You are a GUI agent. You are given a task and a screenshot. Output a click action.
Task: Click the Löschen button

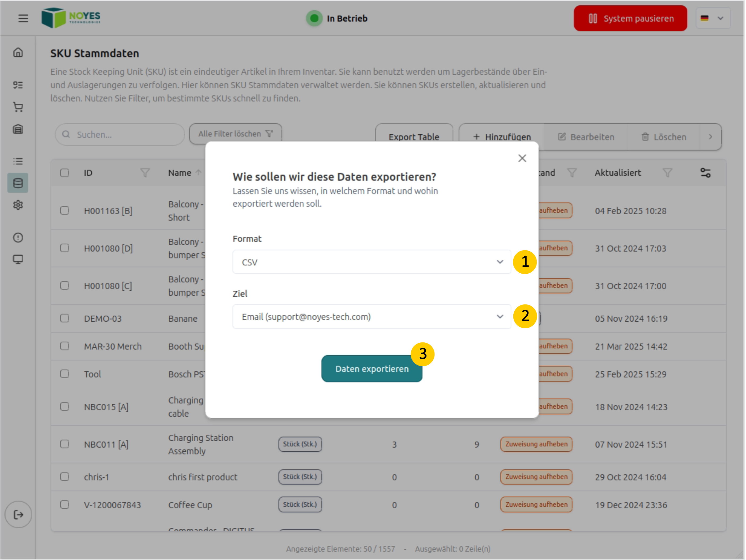coord(663,137)
